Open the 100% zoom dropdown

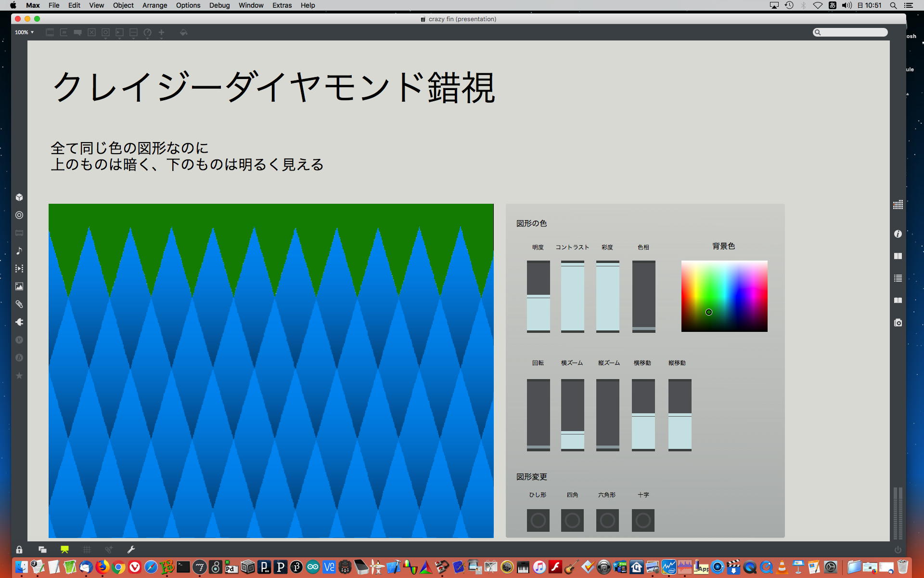point(24,32)
